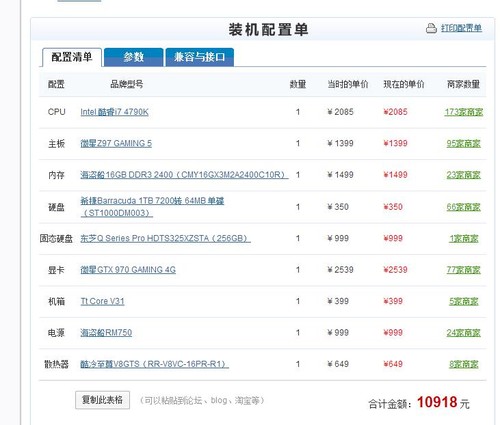Screen dimensions: 500x425
Task: Click the 酷冷至尊V8GTS cooler link
Action: click(154, 364)
